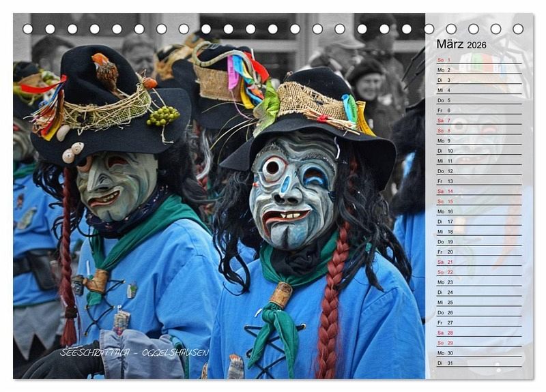
Task: Click the first spiral binding hole on left
Action: (27, 29)
